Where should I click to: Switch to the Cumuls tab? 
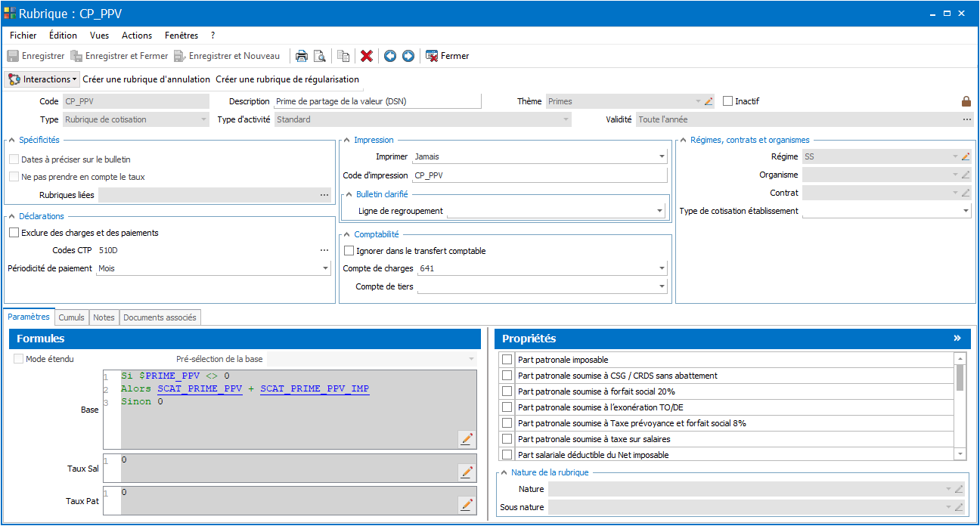point(72,317)
